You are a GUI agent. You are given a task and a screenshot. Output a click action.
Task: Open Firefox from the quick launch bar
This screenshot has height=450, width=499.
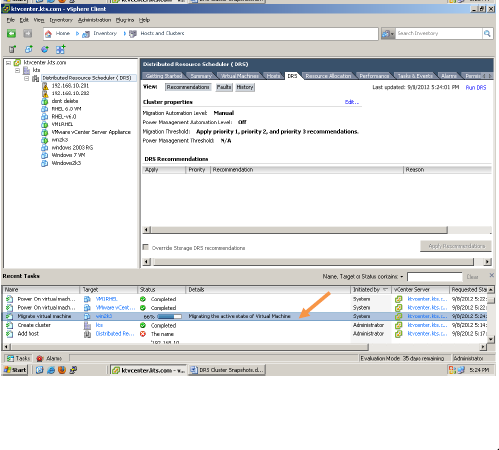click(62, 370)
